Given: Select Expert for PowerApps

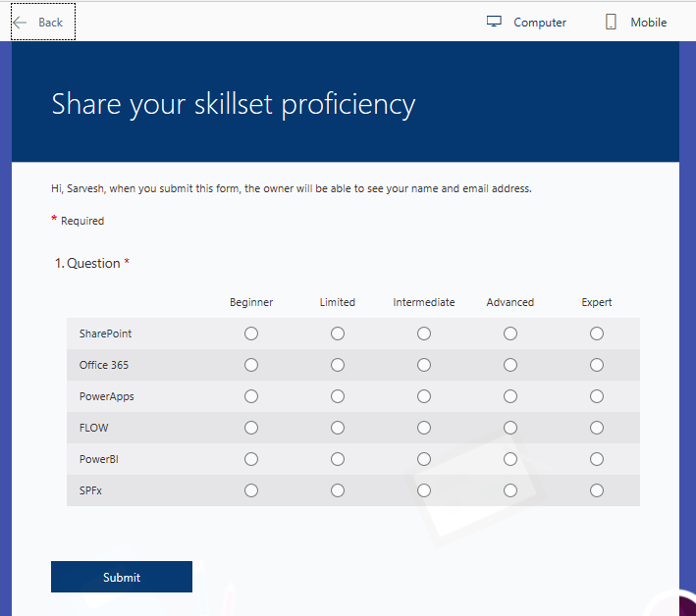Looking at the screenshot, I should click(597, 396).
